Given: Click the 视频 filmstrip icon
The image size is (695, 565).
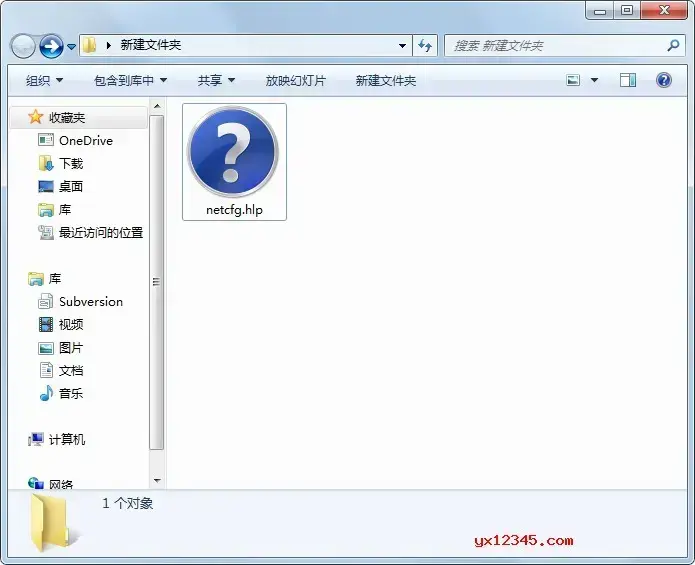Looking at the screenshot, I should 46,325.
